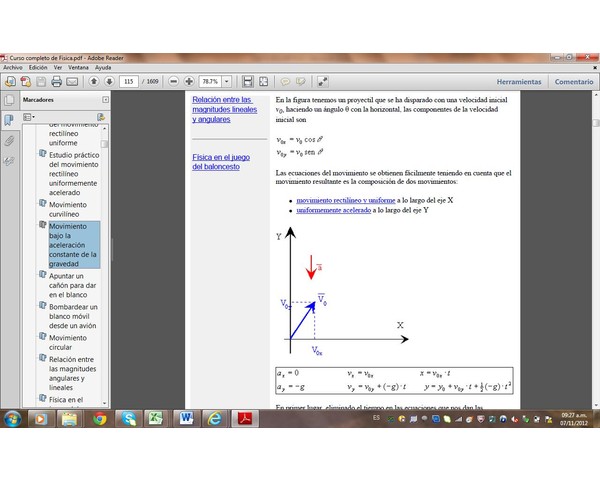Screen dimensions: 600x480
Task: Open Windows Explorer from taskbar
Action: point(70,419)
